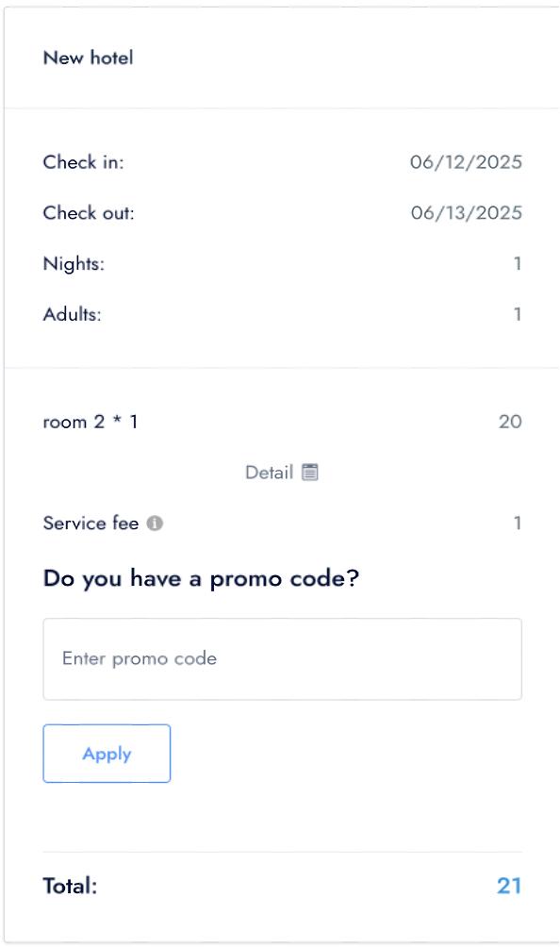Click the service fee amount of 1
560x947 pixels.
[518, 523]
